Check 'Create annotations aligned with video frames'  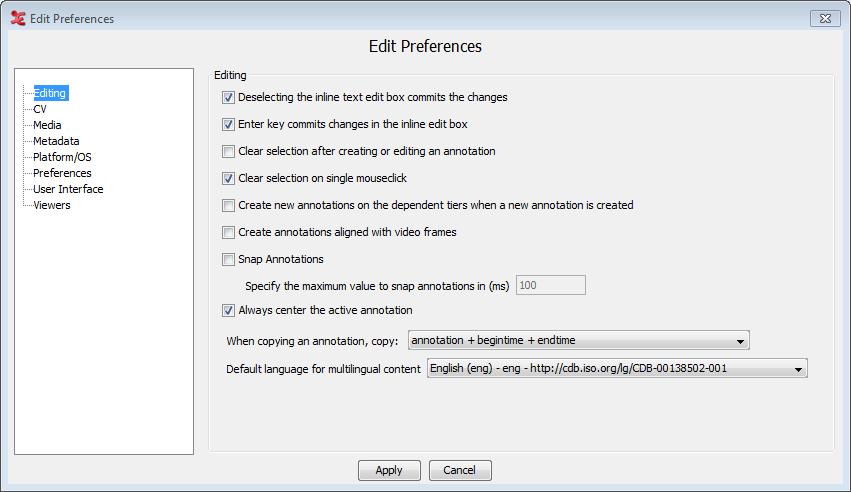point(228,233)
